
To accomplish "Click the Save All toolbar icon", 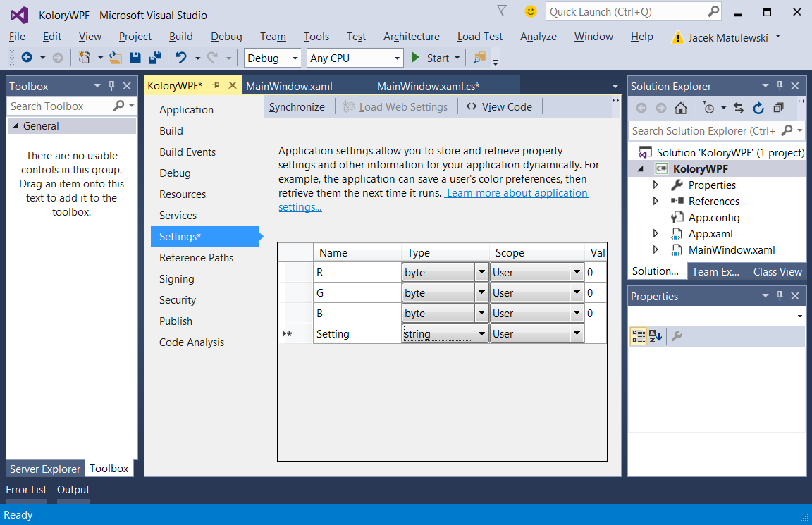I will point(155,58).
